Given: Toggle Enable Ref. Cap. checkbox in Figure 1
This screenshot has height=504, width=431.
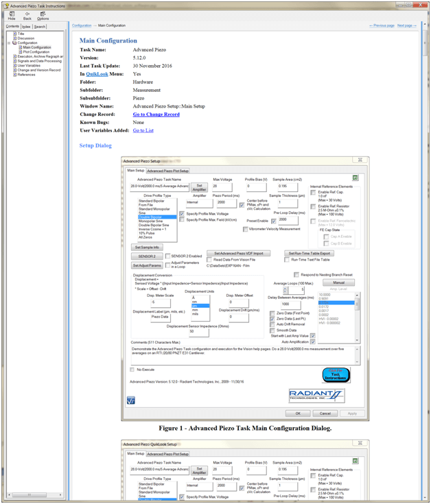Looking at the screenshot, I should [313, 192].
